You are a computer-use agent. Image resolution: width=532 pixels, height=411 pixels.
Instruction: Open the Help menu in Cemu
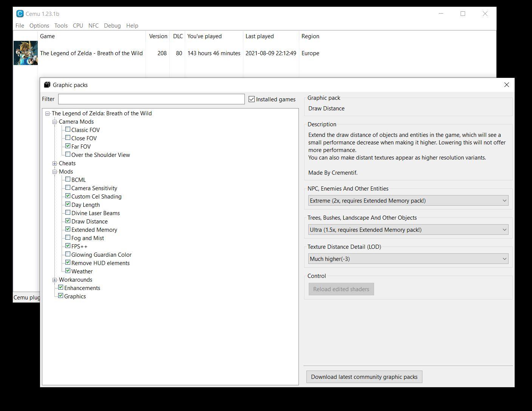pos(132,26)
